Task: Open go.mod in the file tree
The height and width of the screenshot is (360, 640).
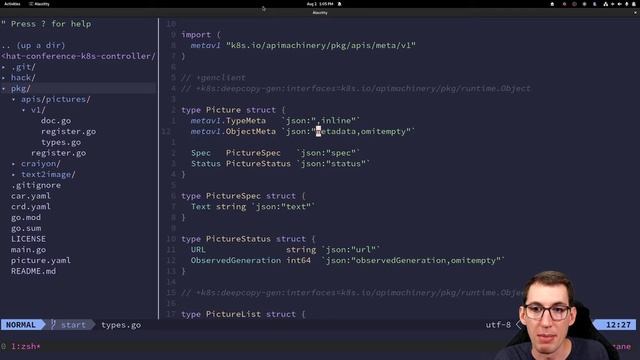Action: pos(26,218)
